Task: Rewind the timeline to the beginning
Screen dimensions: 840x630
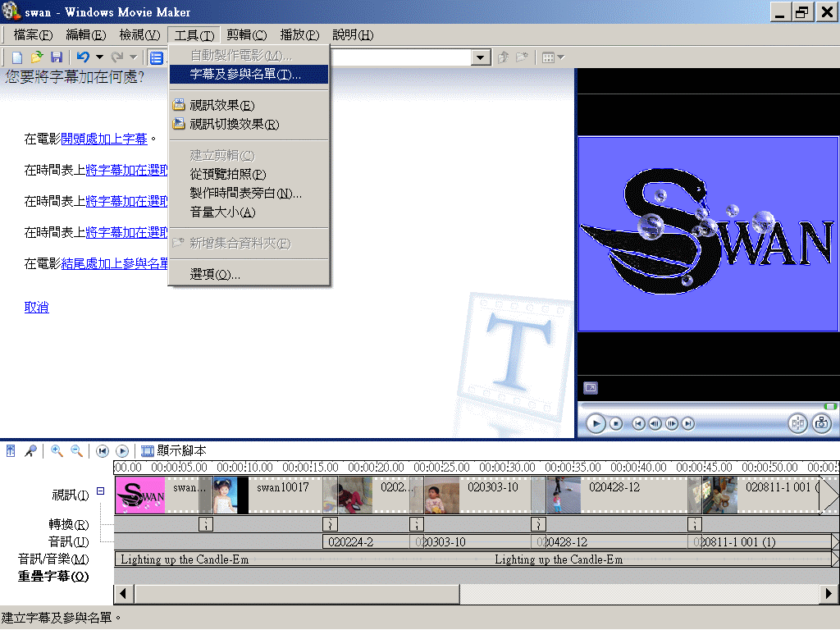Action: [102, 450]
